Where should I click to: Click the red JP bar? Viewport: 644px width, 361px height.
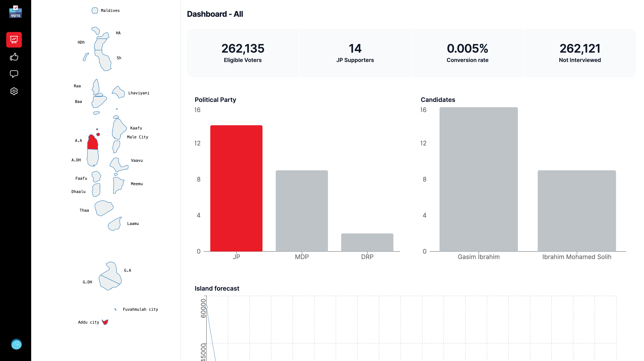(x=236, y=188)
